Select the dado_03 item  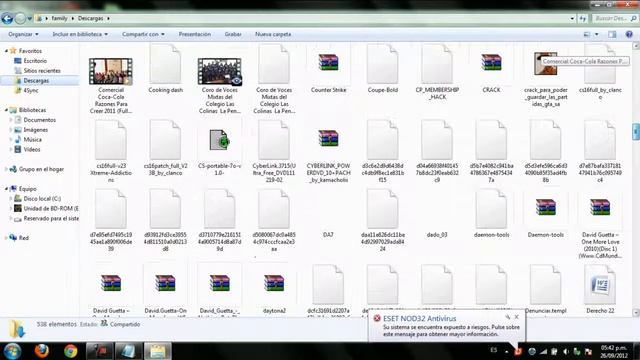pyautogui.click(x=437, y=235)
